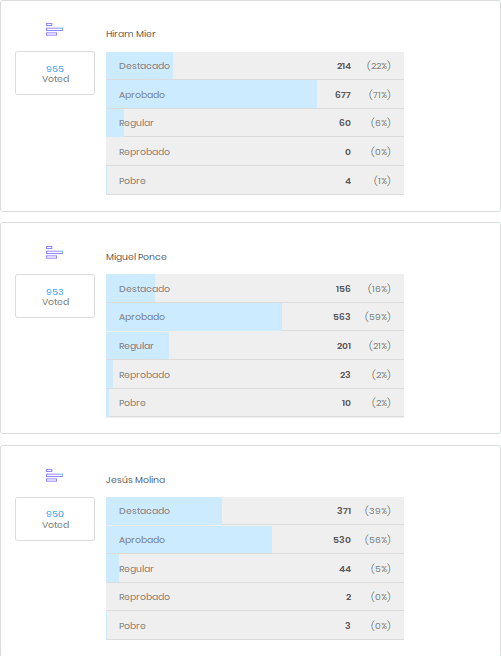Pick Regular rating for Hiram Mier
The image size is (501, 656).
(255, 123)
